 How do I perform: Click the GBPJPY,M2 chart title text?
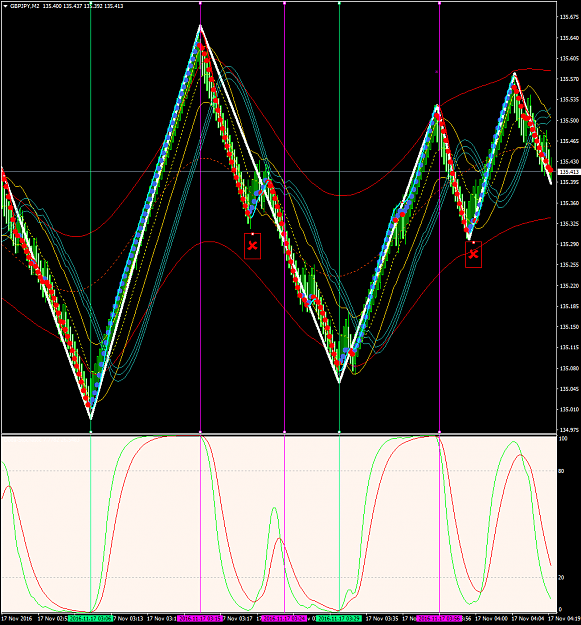(x=25, y=6)
